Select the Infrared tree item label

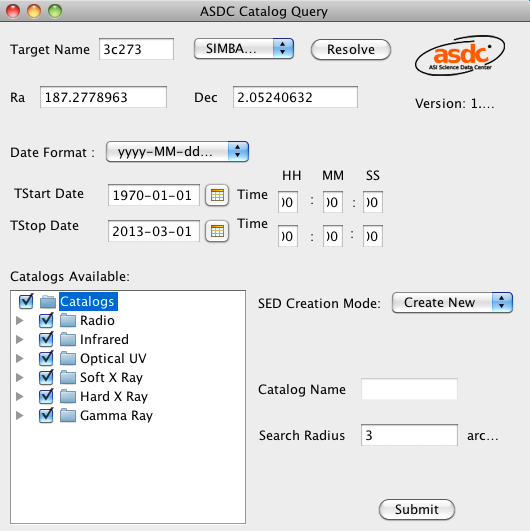(104, 339)
